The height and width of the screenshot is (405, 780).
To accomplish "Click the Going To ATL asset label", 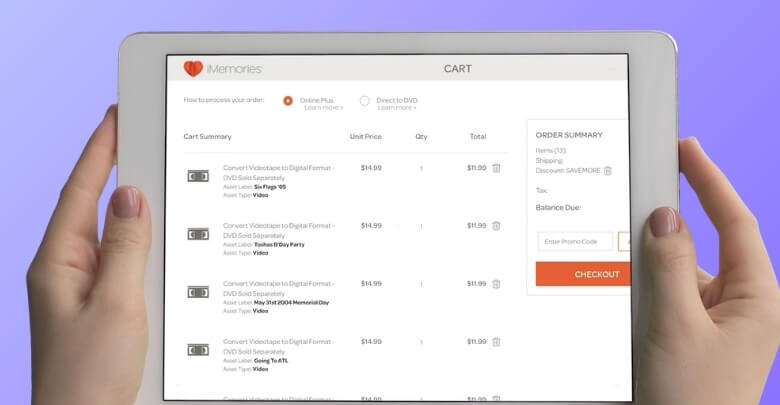I will coord(271,361).
